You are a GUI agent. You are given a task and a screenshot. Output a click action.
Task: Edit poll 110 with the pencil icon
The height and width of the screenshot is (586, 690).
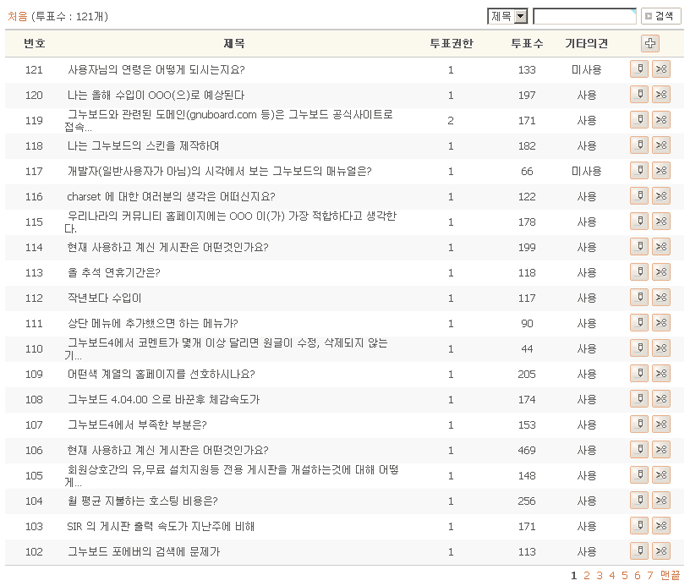639,348
